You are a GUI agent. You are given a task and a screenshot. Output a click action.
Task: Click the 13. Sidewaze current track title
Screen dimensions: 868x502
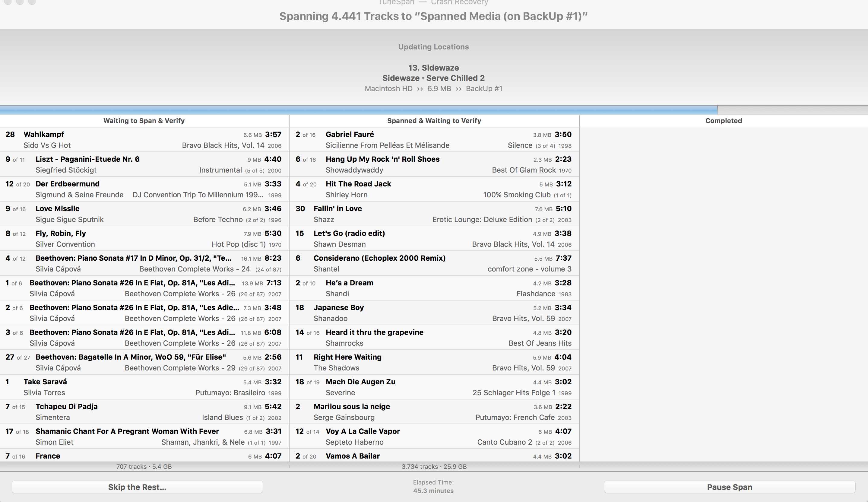click(433, 68)
